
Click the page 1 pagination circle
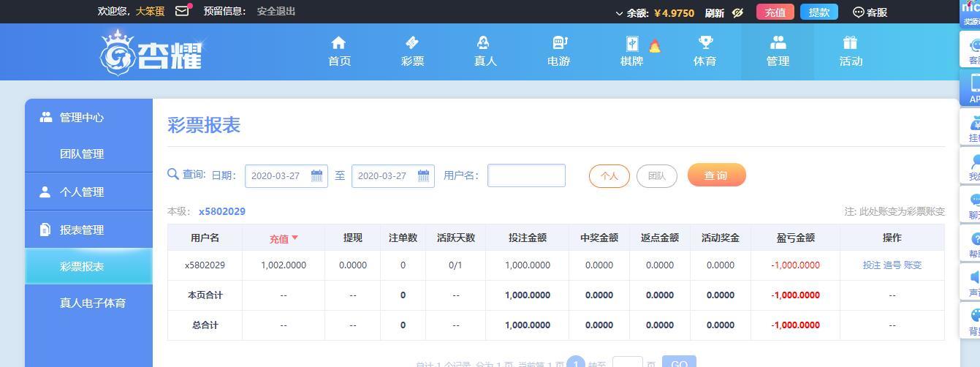click(x=576, y=363)
